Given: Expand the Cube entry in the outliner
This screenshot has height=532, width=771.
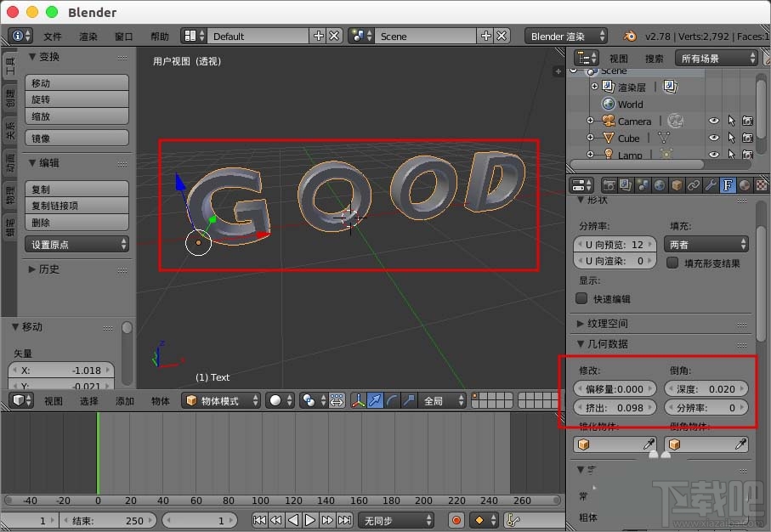Looking at the screenshot, I should 591,138.
